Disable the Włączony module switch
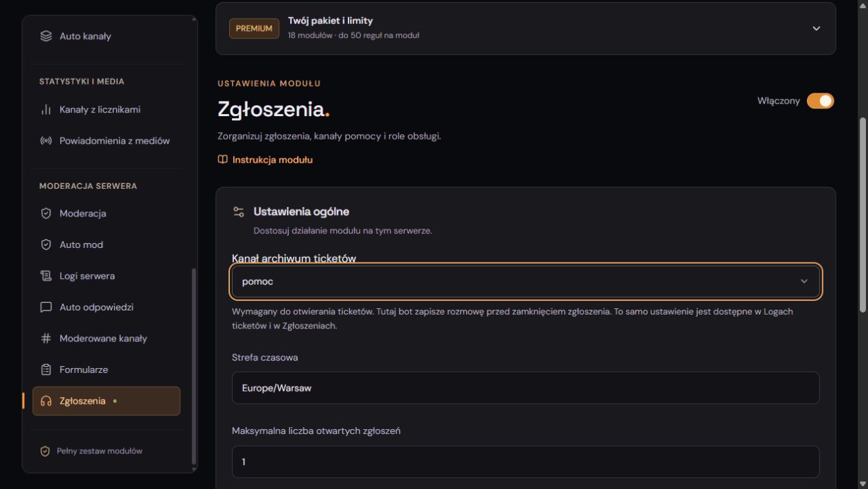The height and width of the screenshot is (489, 868). tap(820, 101)
